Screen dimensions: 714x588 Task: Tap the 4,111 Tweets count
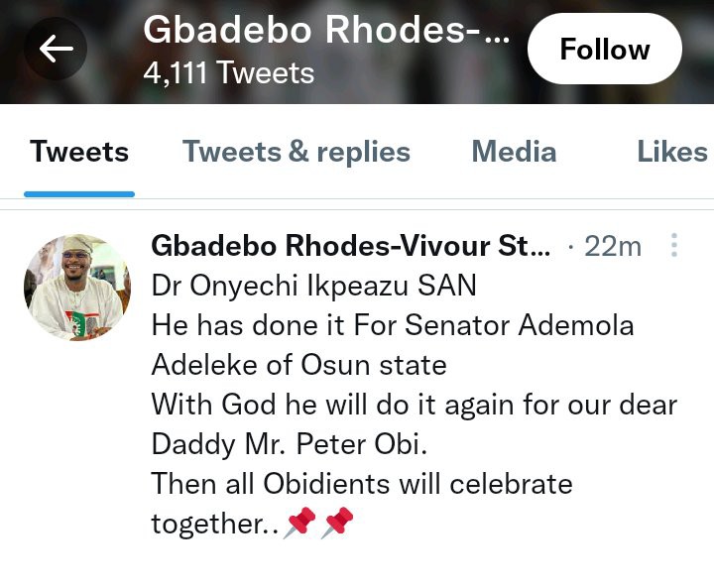[x=229, y=72]
